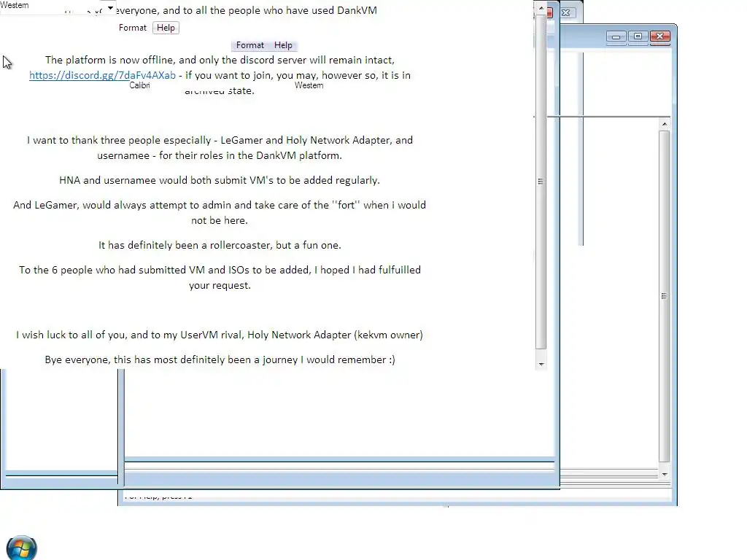This screenshot has height=560, width=747.
Task: Click the Calibri font label
Action: click(x=139, y=85)
